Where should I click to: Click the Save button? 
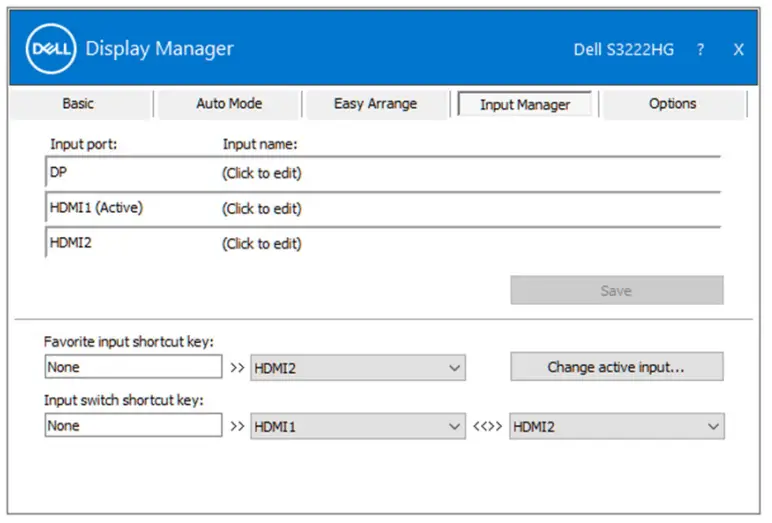(617, 291)
